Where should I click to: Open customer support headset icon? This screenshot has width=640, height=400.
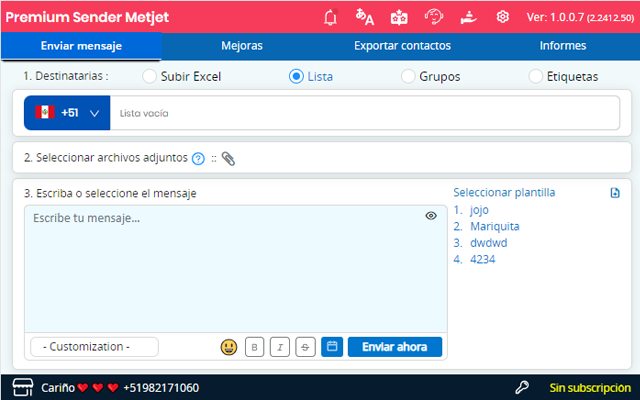click(433, 17)
